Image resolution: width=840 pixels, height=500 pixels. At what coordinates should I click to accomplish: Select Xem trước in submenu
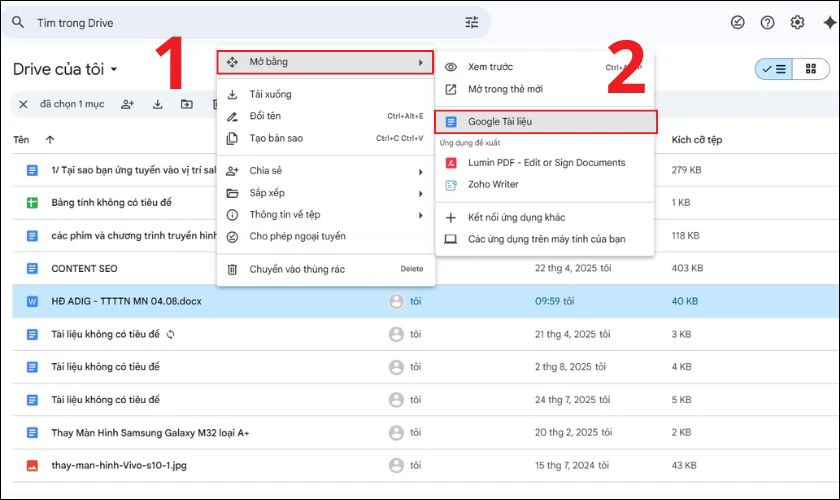click(x=544, y=67)
